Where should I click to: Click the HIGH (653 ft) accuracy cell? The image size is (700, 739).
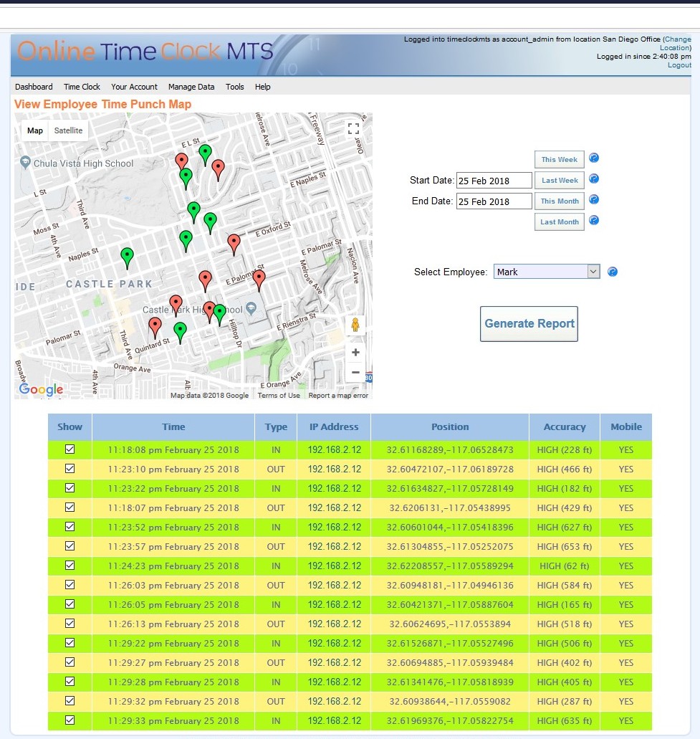[x=565, y=546]
